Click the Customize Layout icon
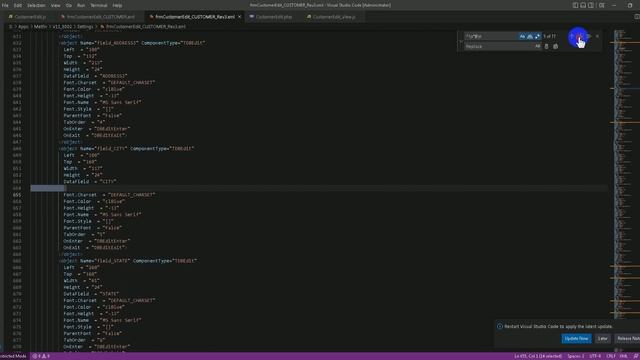 point(602,5)
